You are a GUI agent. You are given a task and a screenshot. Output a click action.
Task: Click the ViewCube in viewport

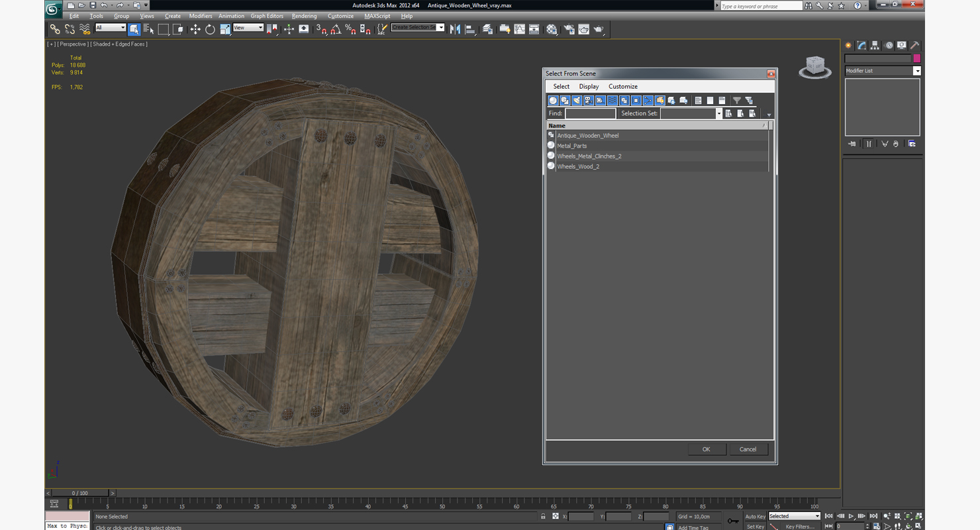click(x=815, y=66)
